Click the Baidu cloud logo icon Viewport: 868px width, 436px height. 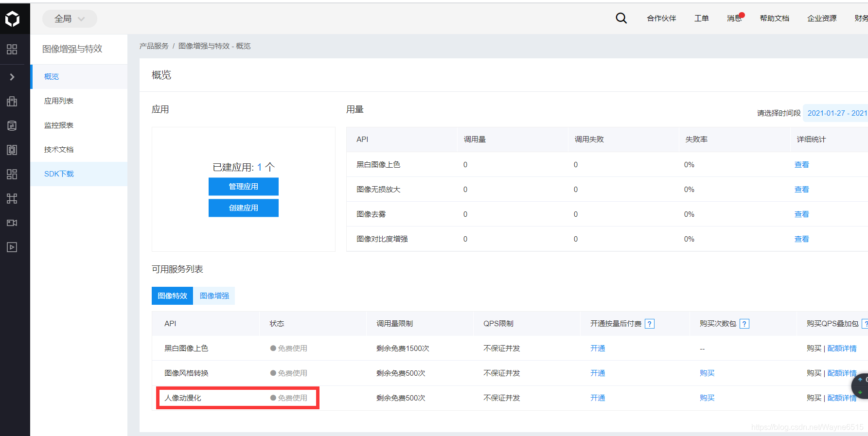12,18
